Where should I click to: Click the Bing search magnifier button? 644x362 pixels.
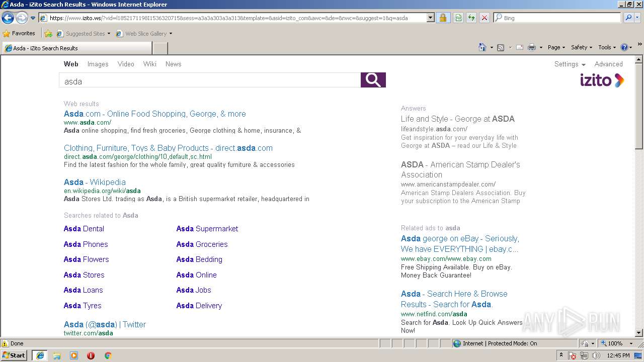point(628,18)
